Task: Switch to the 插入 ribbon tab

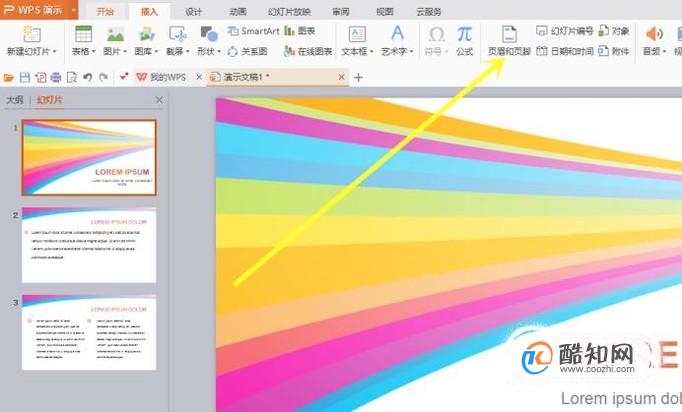Action: (149, 12)
